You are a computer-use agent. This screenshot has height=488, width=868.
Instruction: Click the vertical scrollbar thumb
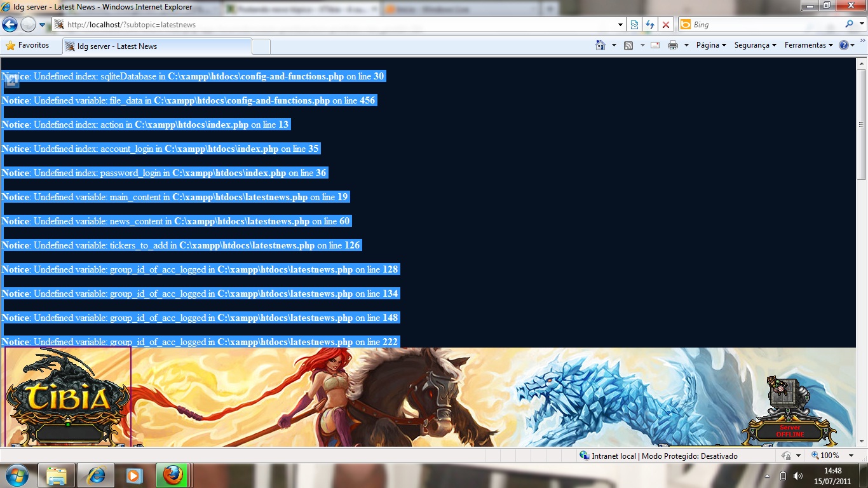coord(862,124)
